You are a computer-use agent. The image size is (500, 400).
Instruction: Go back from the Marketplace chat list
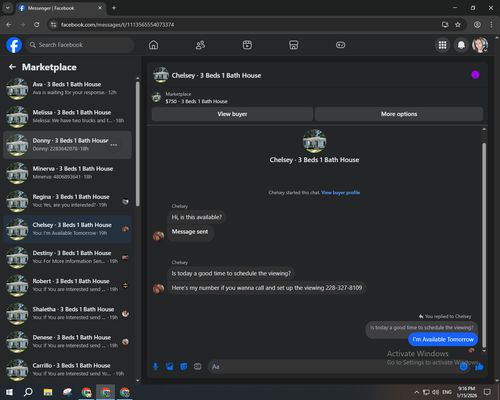point(12,67)
